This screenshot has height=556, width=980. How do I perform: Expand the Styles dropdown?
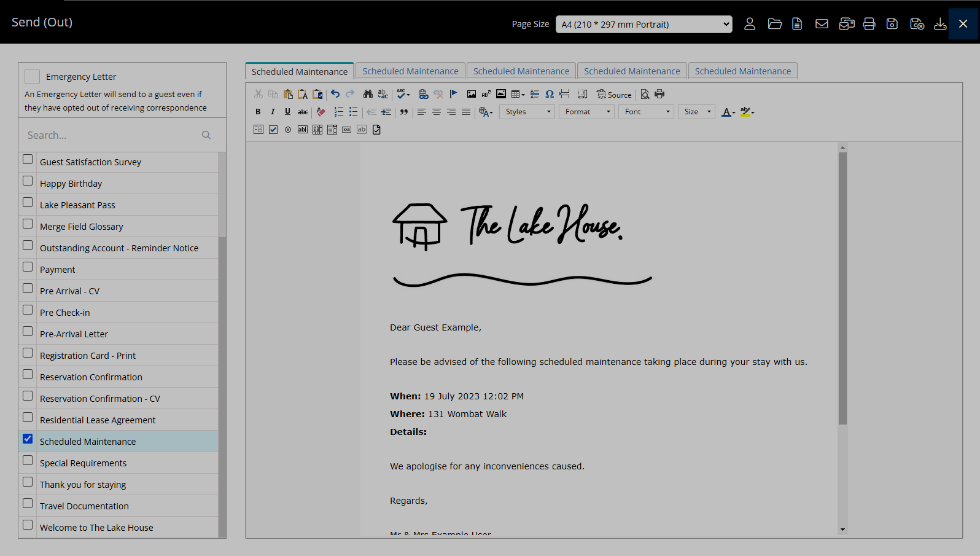click(x=527, y=112)
